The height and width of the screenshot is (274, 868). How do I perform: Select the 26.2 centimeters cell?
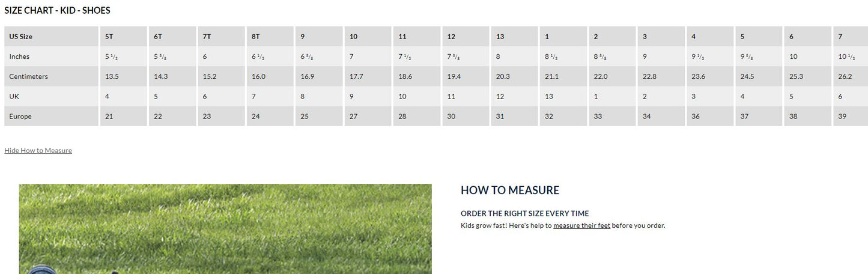tap(845, 77)
